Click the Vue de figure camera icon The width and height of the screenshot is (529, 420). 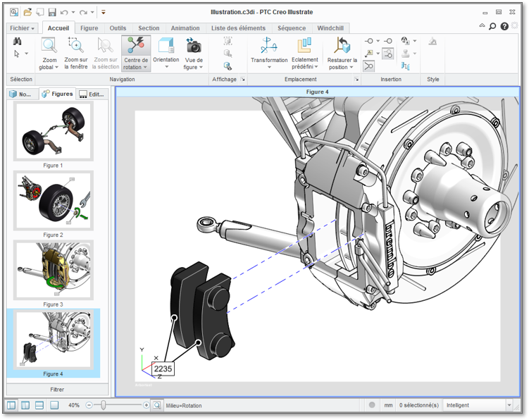pos(194,47)
